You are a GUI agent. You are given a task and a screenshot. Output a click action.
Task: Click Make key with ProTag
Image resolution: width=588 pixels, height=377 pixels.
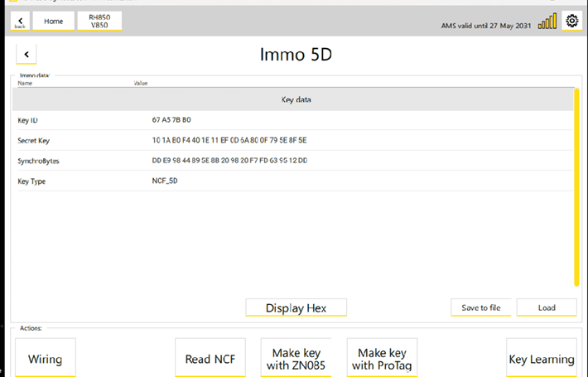point(382,357)
